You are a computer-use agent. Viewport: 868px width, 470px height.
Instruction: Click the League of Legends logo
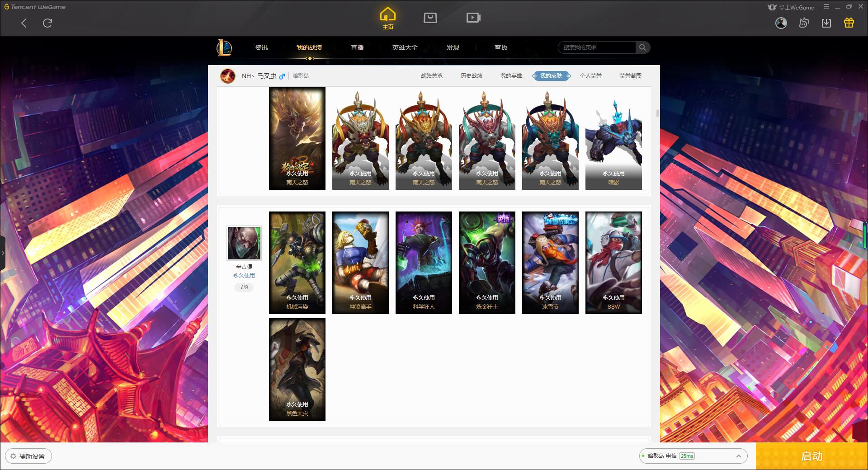pyautogui.click(x=224, y=47)
